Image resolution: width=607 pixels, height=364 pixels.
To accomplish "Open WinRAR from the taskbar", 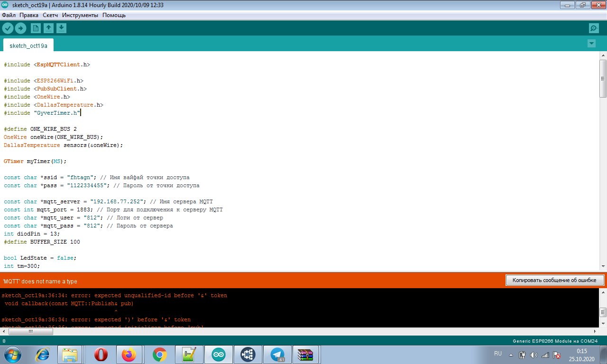I will pyautogui.click(x=306, y=355).
